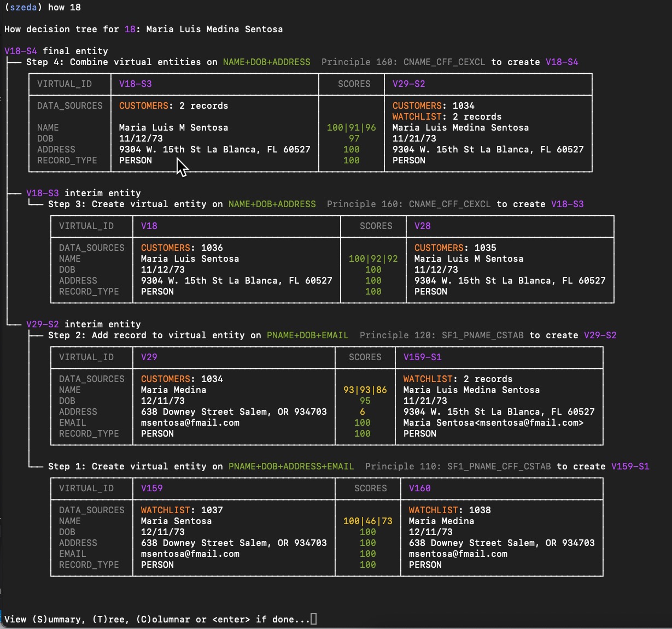Select the V29-S2 interim entity tree node
The height and width of the screenshot is (629, 672).
coord(83,324)
